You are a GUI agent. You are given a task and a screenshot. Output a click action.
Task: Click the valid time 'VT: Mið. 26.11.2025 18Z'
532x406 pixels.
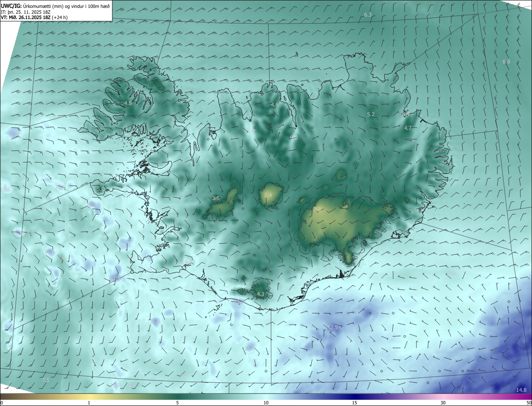click(26, 17)
